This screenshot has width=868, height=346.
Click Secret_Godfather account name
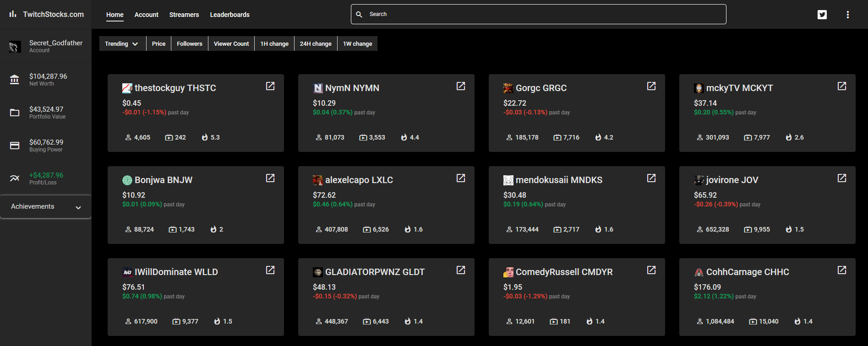pos(56,43)
